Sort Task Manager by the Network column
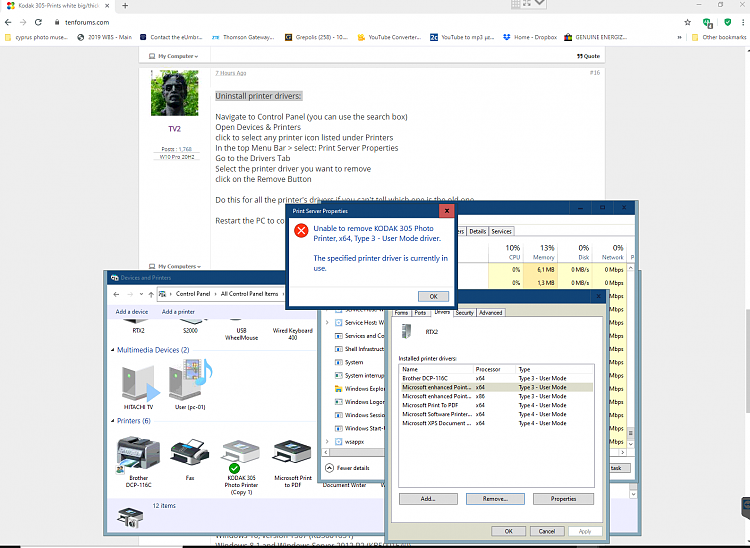The image size is (750, 548). tap(609, 252)
